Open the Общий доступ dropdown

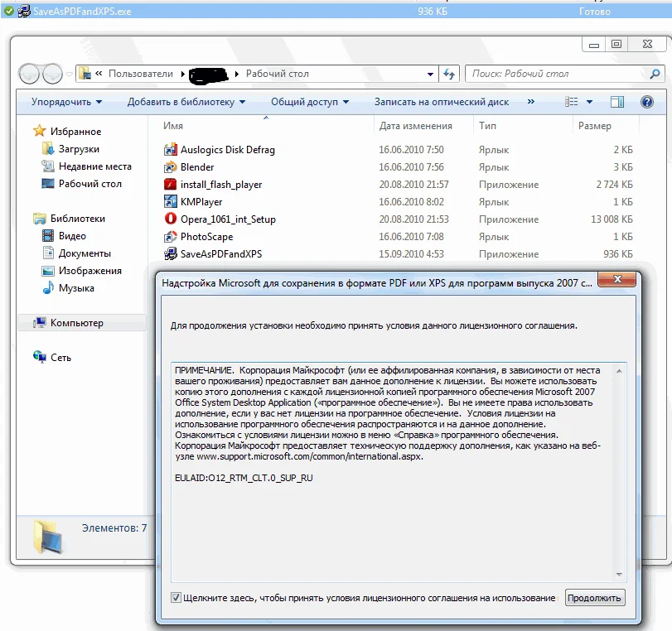(309, 102)
